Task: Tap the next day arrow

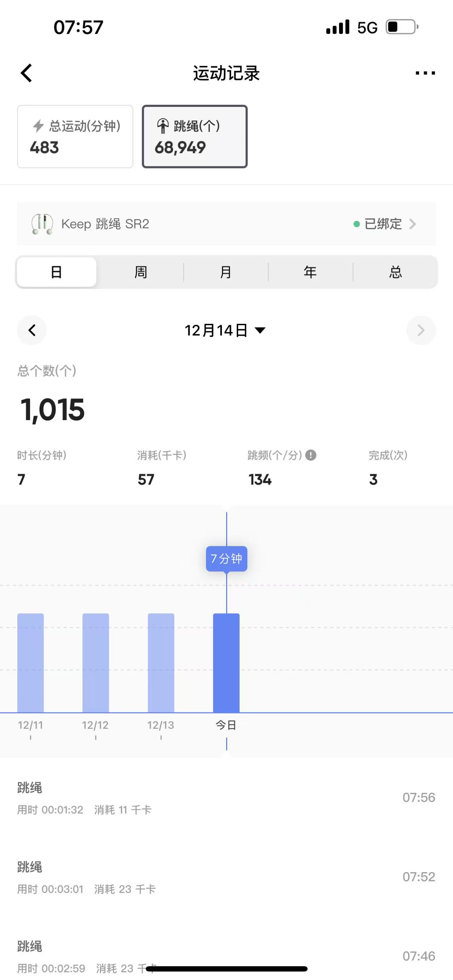Action: pos(421,330)
